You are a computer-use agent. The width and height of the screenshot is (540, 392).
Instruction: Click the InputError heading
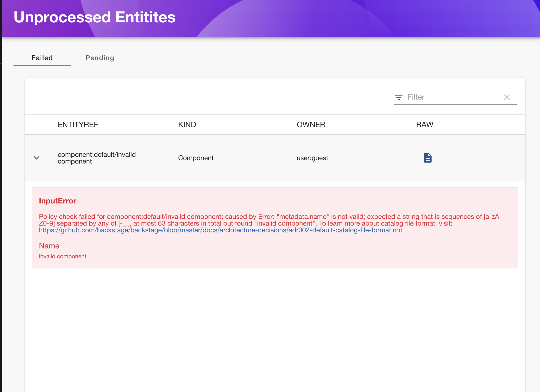(57, 201)
